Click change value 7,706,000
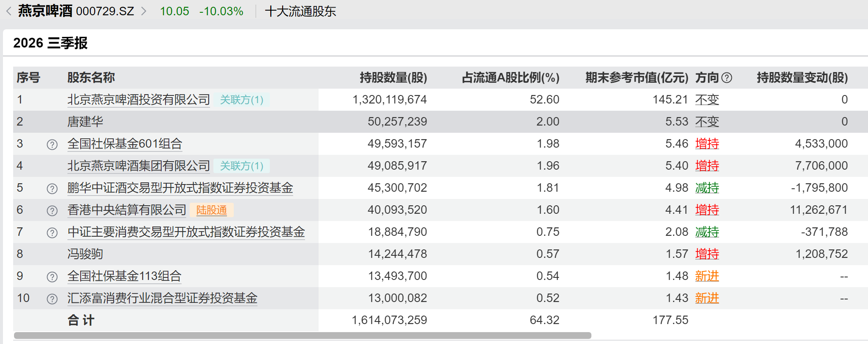The image size is (868, 344). coord(821,166)
